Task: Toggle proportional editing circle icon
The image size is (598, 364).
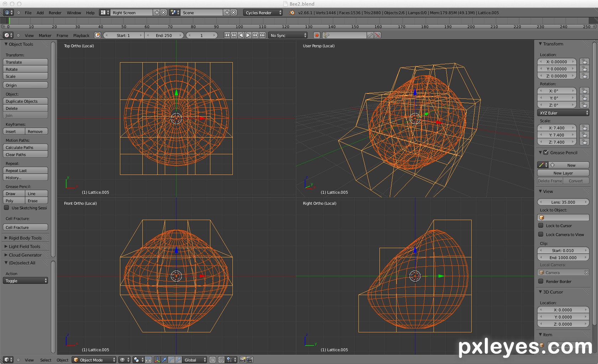Action: (x=213, y=360)
